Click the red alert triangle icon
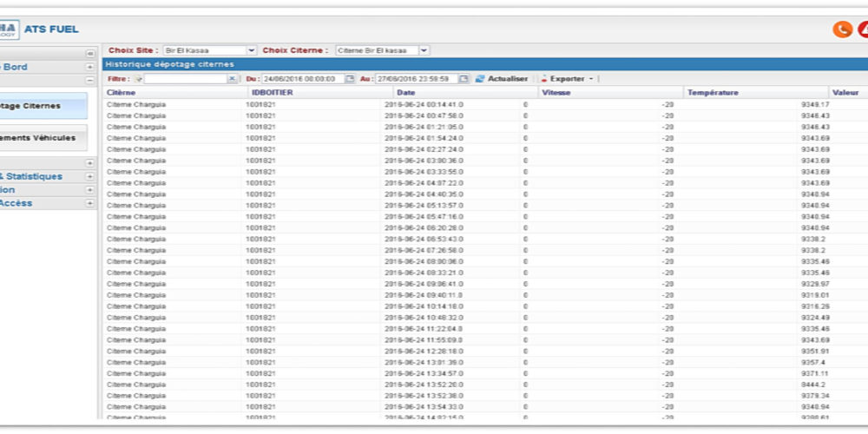The image size is (868, 434). [x=863, y=30]
